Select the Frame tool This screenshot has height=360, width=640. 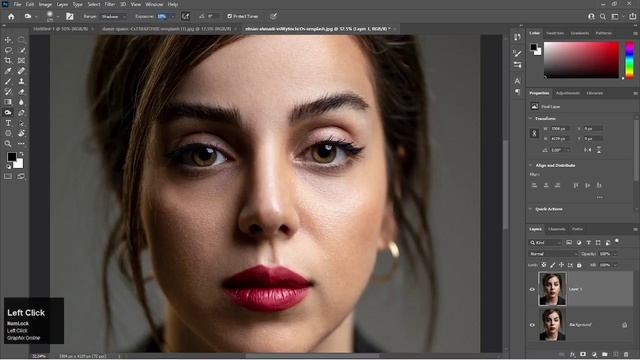pyautogui.click(x=21, y=60)
